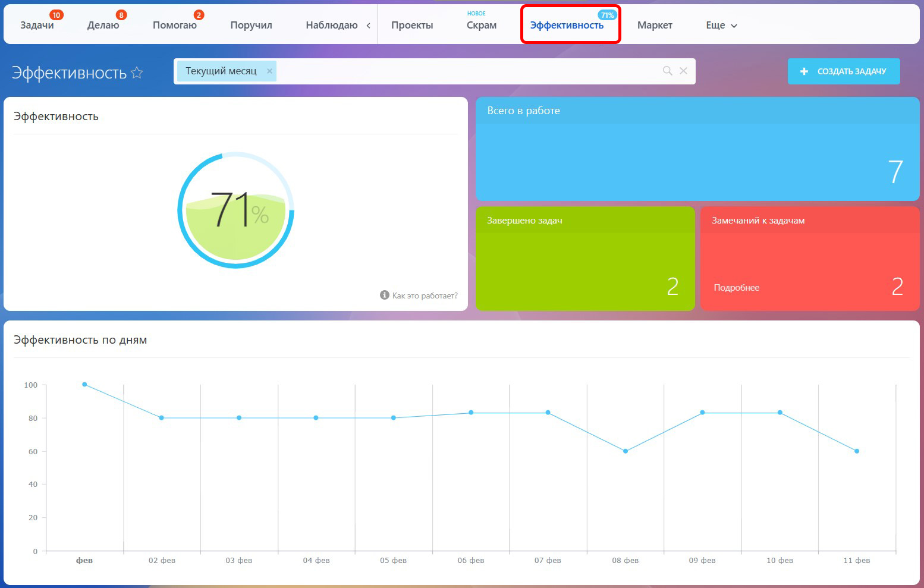Click info icon beside Как это работает

coord(385,295)
